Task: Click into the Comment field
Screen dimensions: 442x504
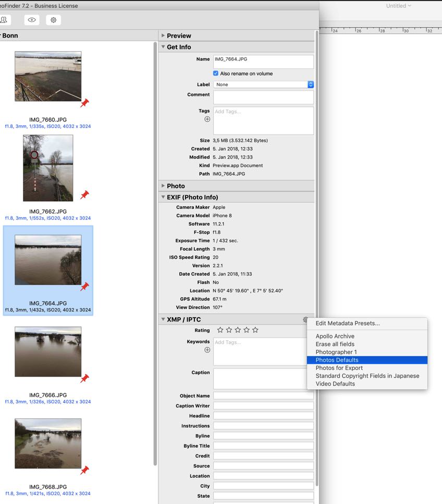Action: click(263, 98)
